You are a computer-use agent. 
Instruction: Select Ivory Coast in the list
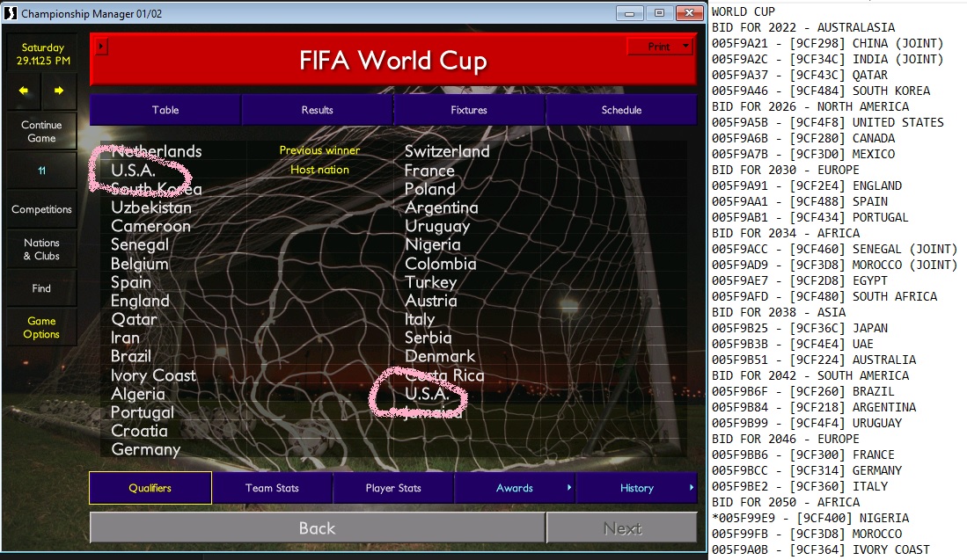153,375
